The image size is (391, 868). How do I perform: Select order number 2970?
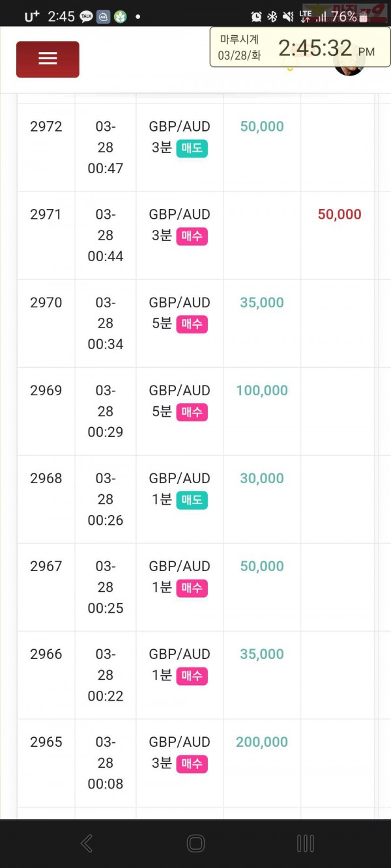[x=46, y=302]
